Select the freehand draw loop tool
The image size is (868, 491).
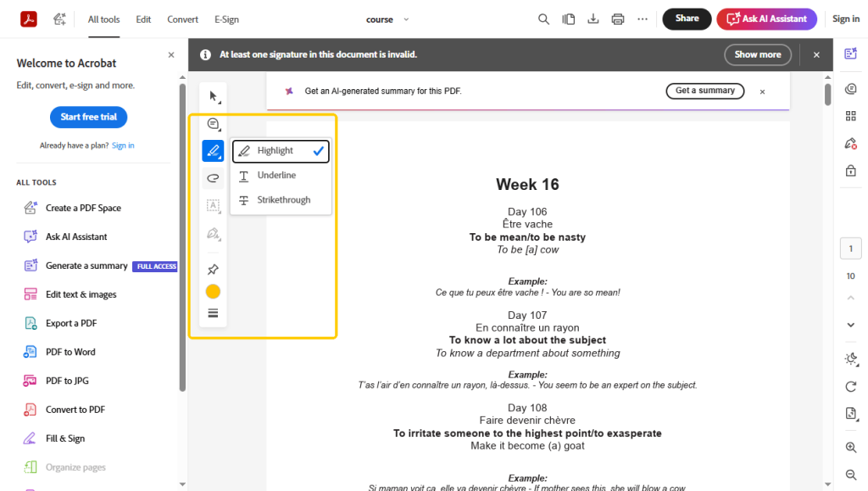[213, 178]
